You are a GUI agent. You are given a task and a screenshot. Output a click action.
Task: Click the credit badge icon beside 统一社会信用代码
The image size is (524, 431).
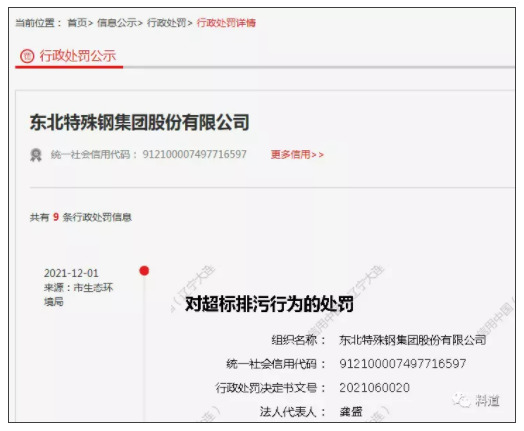[x=36, y=155]
